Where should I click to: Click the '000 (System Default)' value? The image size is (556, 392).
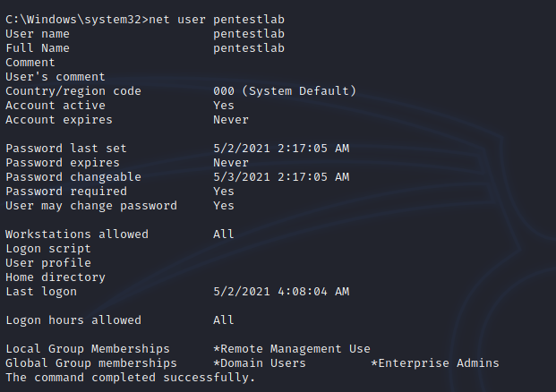click(x=285, y=91)
